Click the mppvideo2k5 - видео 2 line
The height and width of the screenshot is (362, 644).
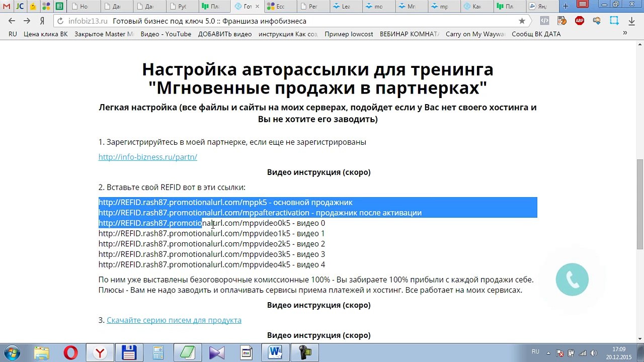click(x=211, y=244)
